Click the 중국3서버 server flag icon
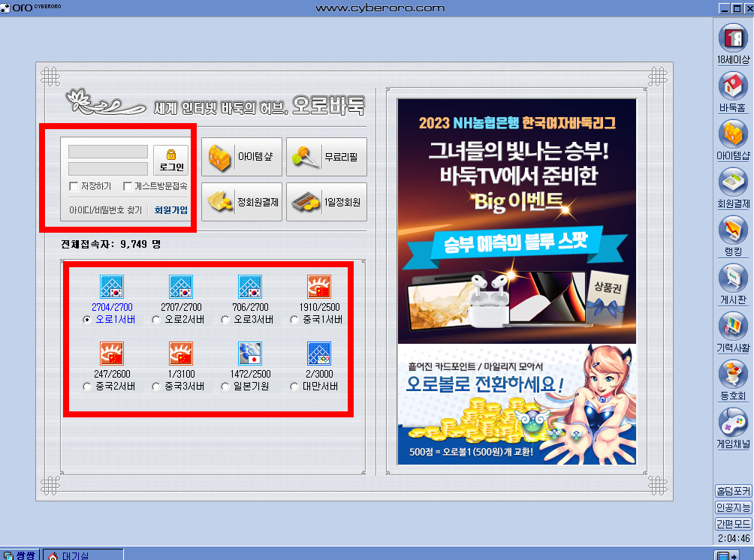 (181, 354)
